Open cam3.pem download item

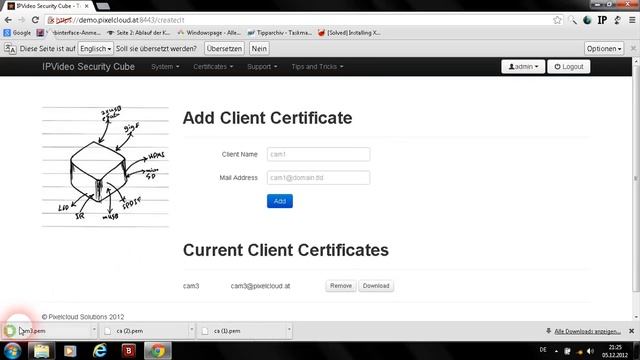(x=45, y=331)
